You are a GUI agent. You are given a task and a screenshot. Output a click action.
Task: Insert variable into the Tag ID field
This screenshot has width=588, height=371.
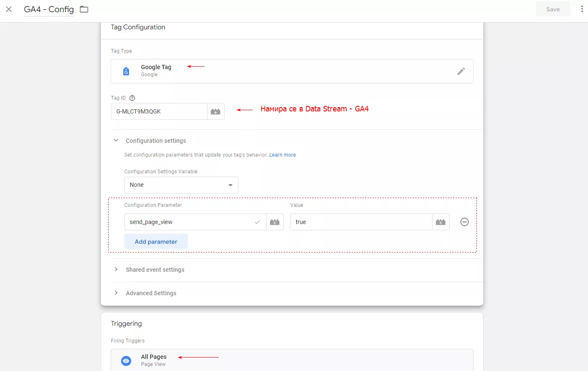(x=215, y=111)
